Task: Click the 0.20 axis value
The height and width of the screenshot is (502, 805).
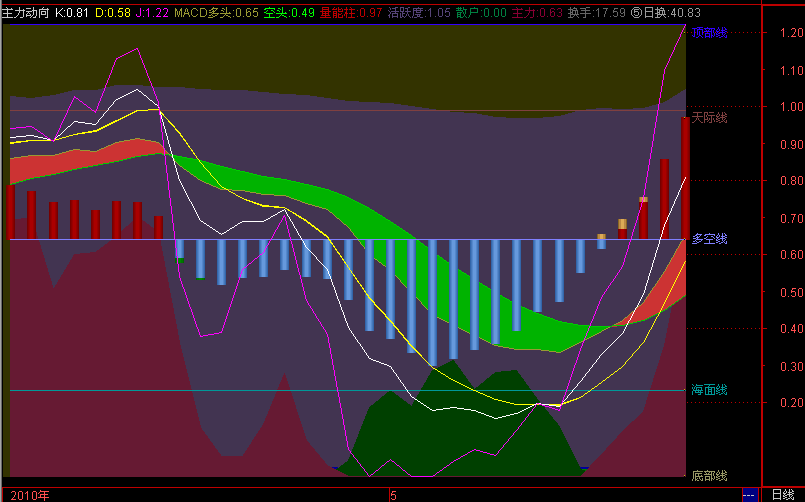Action: coord(792,402)
